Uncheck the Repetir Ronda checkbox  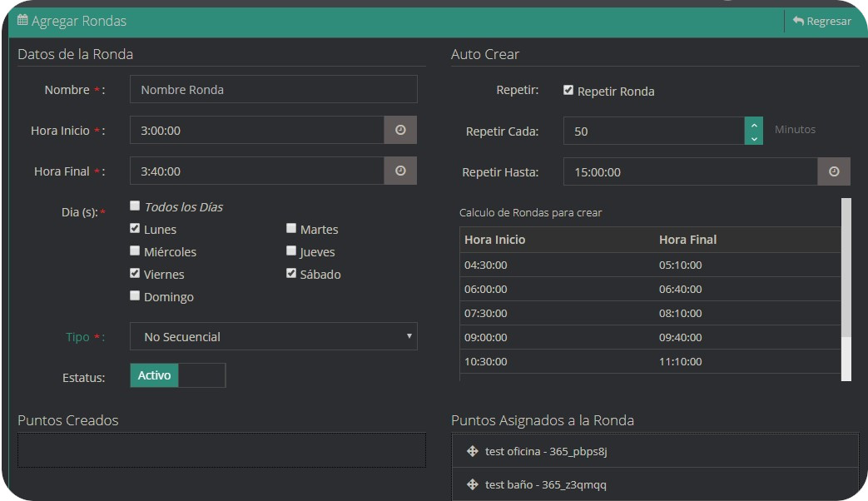pos(568,90)
